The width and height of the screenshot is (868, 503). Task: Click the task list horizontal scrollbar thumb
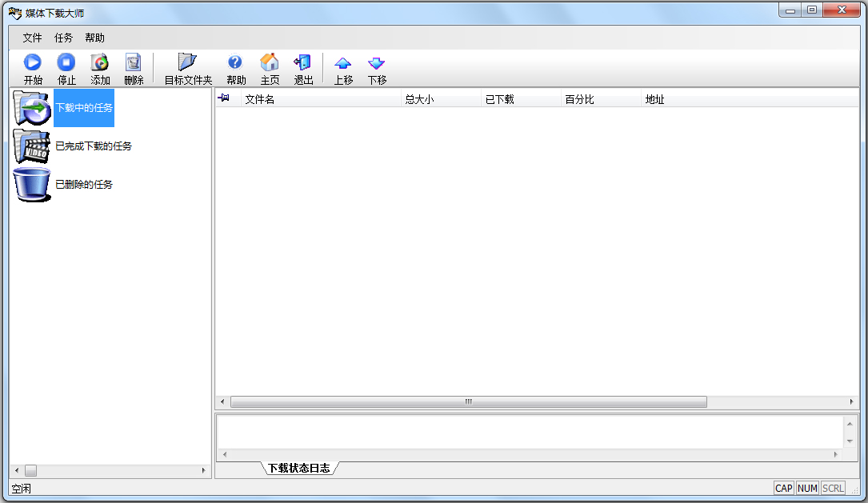click(468, 401)
